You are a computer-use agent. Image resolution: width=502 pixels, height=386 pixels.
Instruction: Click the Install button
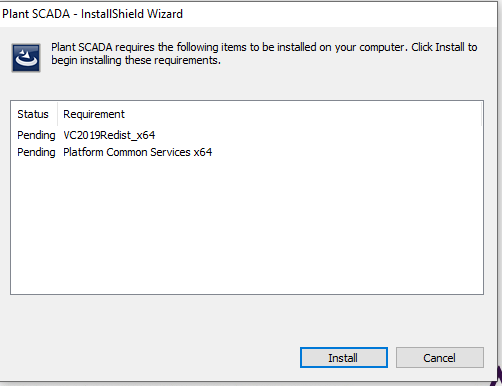344,358
